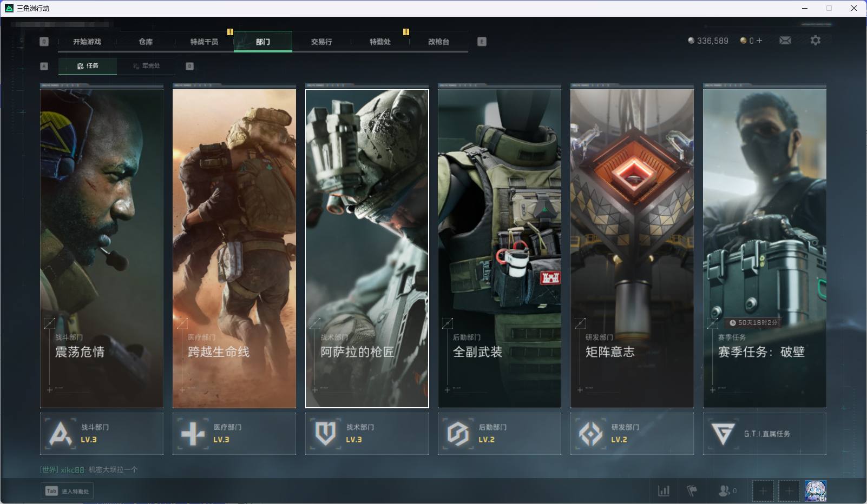The height and width of the screenshot is (504, 867).
Task: Open settings via the gear icon
Action: (x=815, y=41)
